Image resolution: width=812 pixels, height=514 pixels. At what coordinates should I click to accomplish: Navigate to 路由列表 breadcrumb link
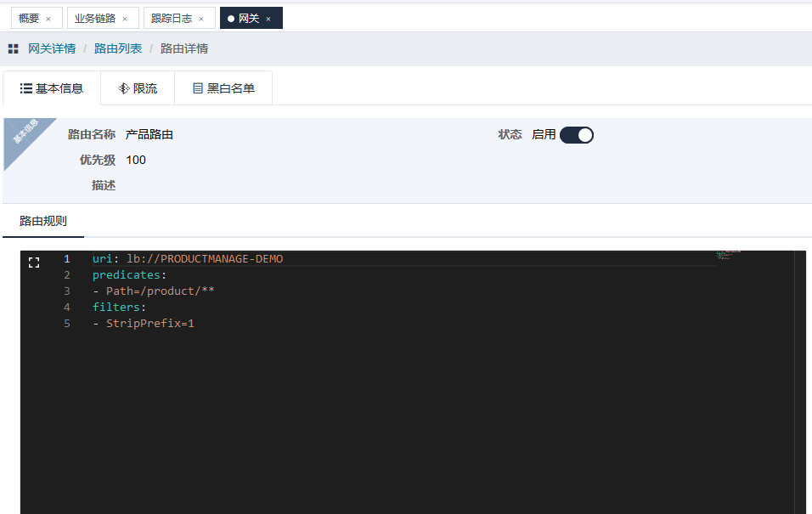coord(118,48)
